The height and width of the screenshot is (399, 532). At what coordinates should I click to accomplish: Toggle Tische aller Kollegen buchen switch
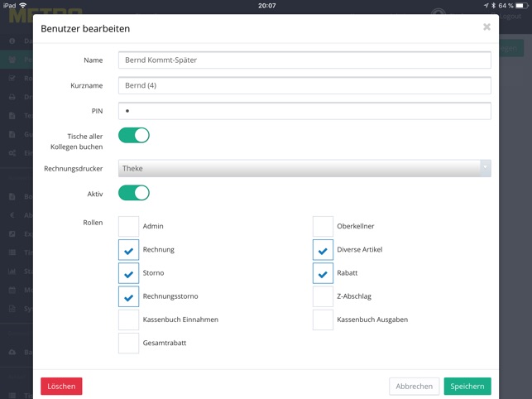[x=134, y=135]
